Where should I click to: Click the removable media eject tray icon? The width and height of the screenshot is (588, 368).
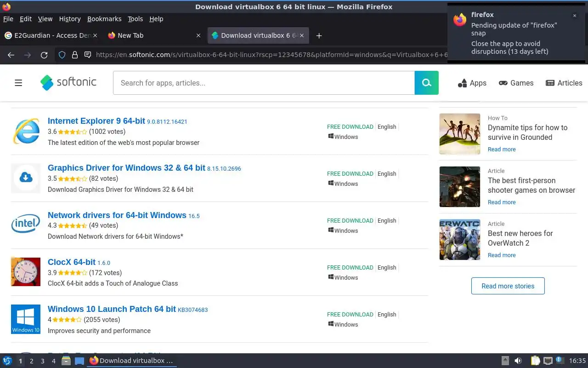point(505,361)
